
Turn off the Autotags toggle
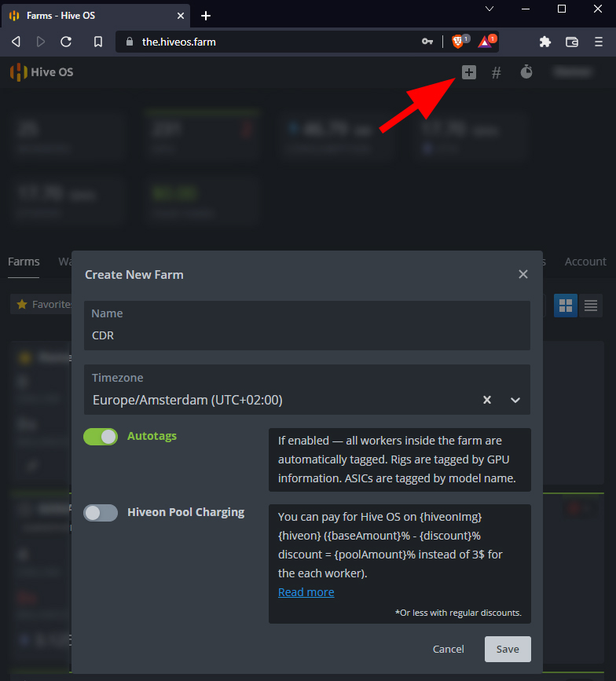coord(101,437)
